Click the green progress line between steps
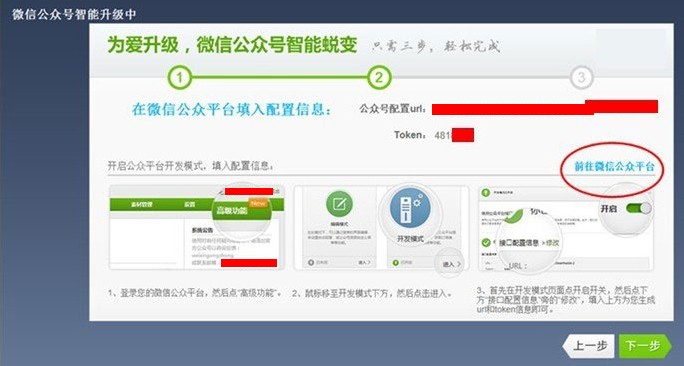Viewport: 684px width, 366px height. (x=279, y=78)
